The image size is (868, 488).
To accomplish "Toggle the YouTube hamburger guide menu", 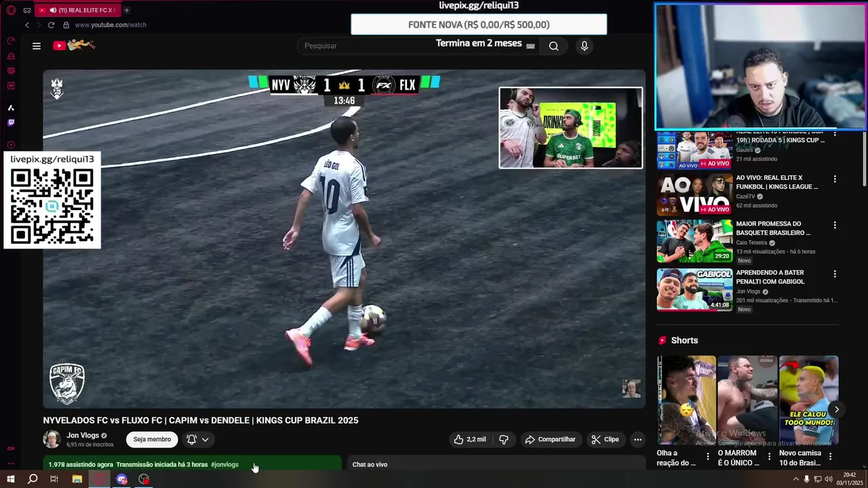I will 37,46.
